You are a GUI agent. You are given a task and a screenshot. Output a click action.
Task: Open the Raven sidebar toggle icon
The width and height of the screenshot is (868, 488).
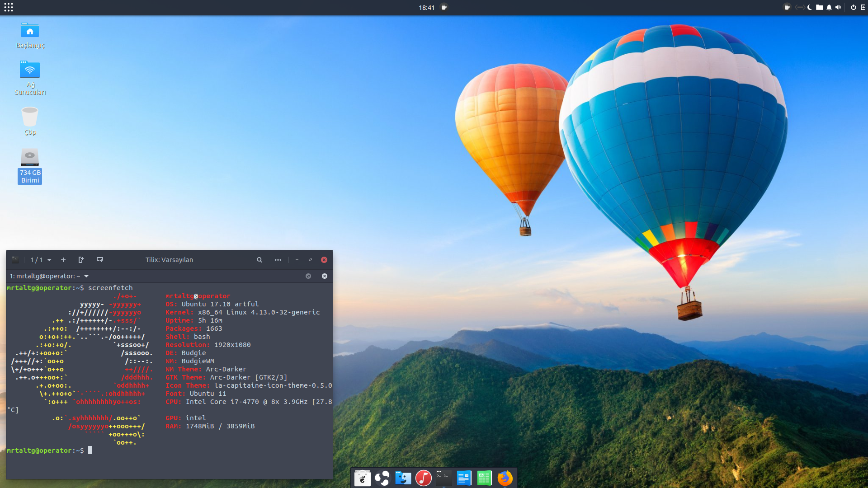863,7
